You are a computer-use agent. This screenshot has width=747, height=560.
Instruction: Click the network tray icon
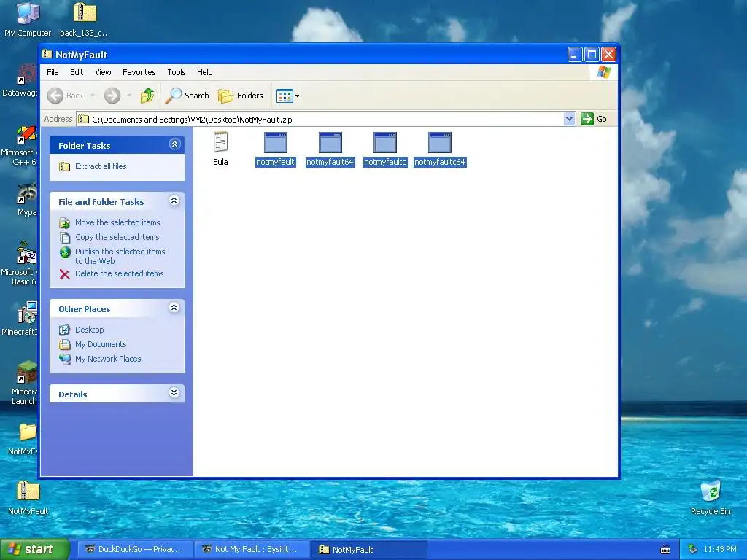(693, 550)
